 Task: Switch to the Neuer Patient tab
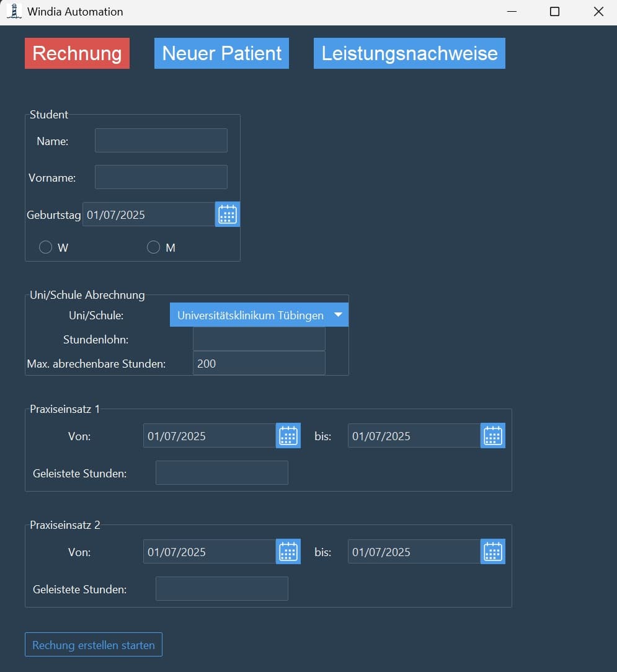(x=221, y=53)
